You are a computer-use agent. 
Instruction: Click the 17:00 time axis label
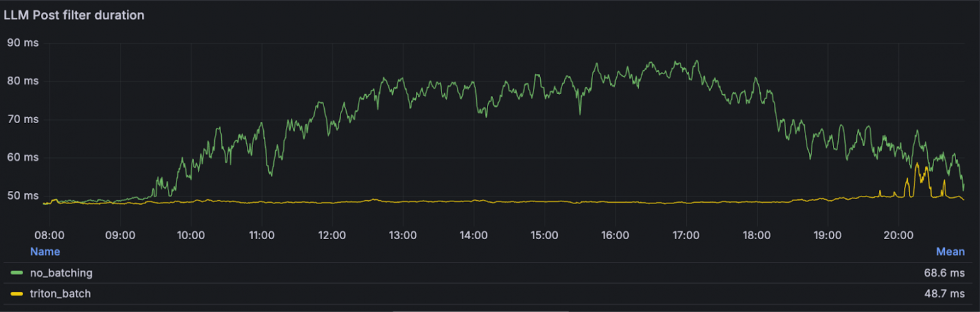(x=686, y=236)
